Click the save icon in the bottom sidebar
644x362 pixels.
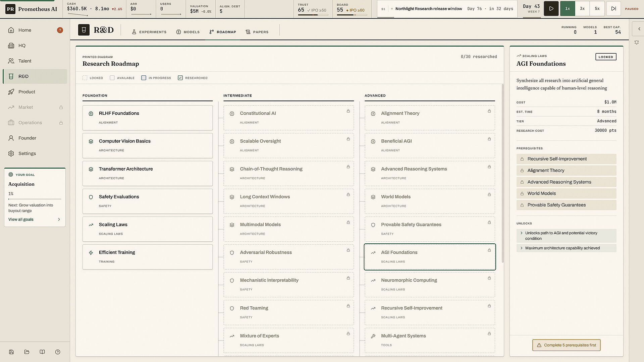pyautogui.click(x=11, y=352)
